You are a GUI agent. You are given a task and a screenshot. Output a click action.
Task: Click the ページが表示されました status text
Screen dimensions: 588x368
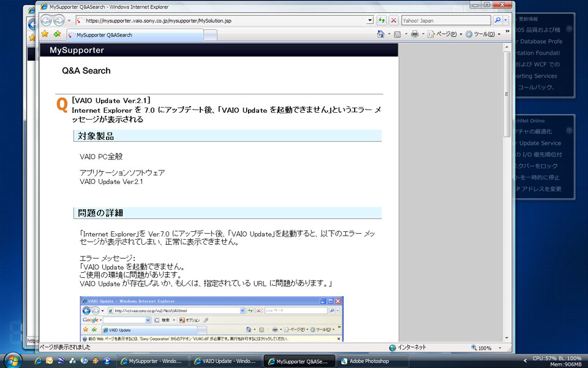[x=65, y=347]
